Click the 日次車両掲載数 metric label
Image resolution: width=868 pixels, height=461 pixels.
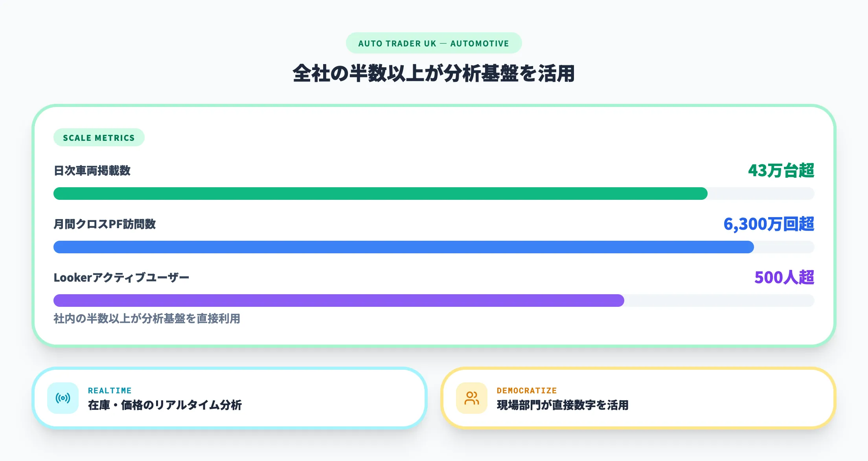click(x=92, y=171)
